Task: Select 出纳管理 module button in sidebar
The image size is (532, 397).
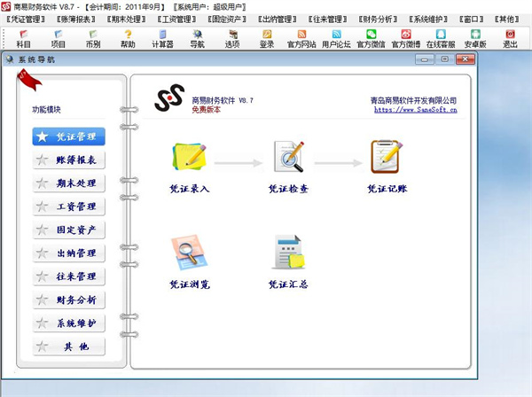Action: point(68,253)
